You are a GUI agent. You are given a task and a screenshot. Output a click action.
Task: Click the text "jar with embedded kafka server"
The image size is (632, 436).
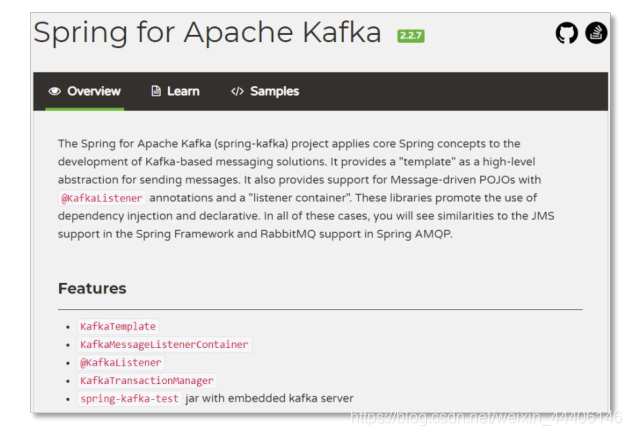coord(269,399)
